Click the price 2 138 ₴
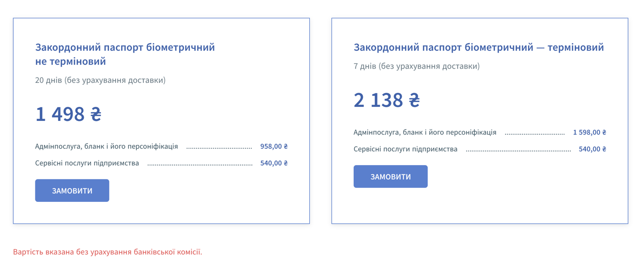This screenshot has width=644, height=272. tap(387, 99)
